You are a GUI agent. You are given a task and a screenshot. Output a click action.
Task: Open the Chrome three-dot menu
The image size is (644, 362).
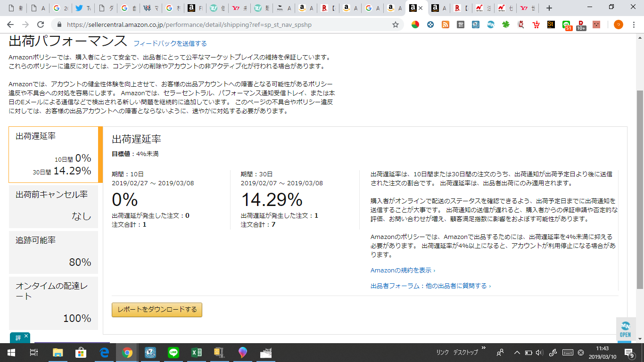[x=634, y=25]
